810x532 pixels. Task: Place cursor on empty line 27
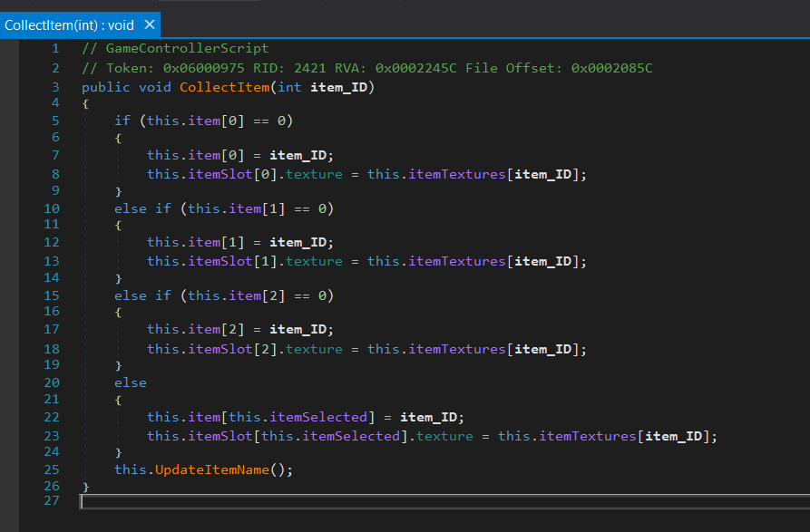click(x=444, y=501)
